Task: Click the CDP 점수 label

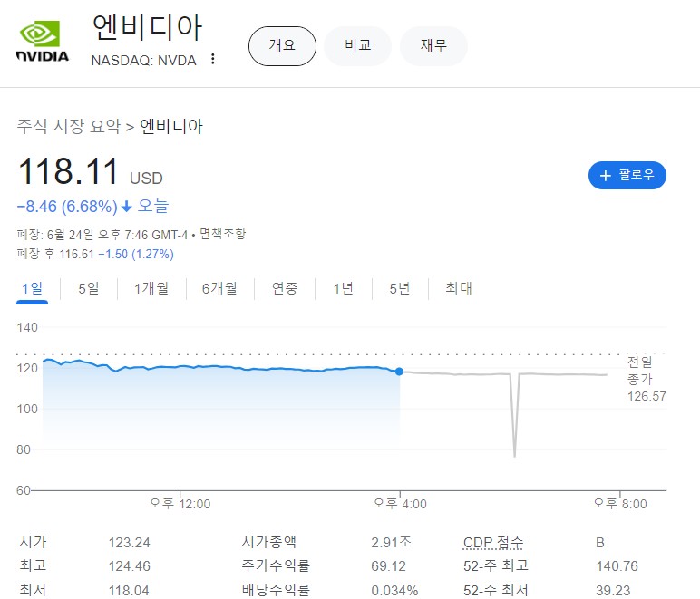Action: coord(493,542)
